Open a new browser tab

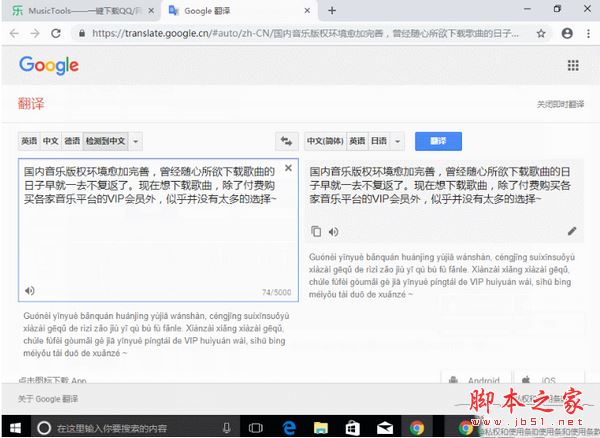[x=331, y=10]
